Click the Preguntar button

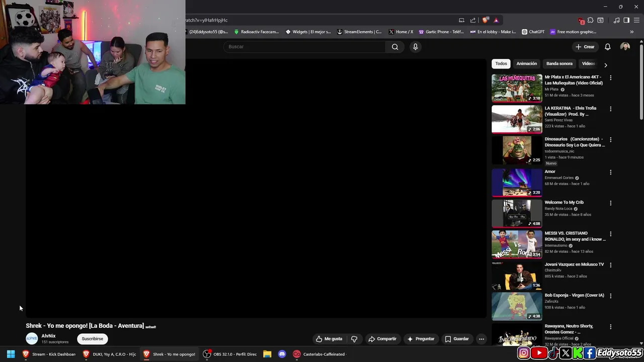tap(421, 339)
